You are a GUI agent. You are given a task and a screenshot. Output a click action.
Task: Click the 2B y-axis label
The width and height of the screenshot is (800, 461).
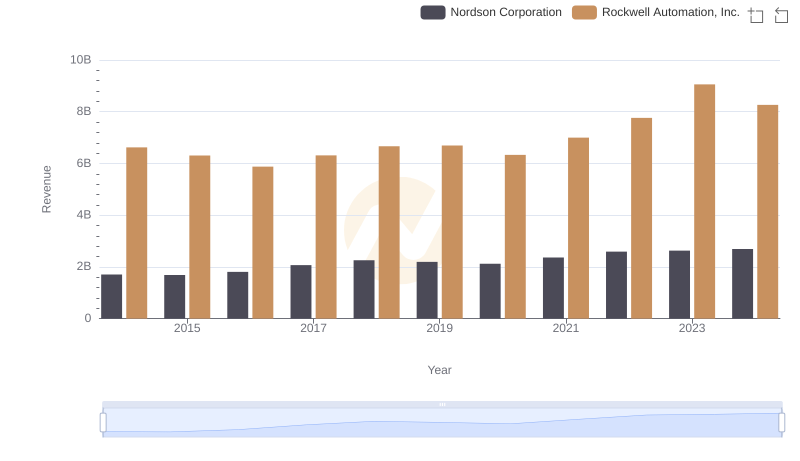pyautogui.click(x=84, y=266)
